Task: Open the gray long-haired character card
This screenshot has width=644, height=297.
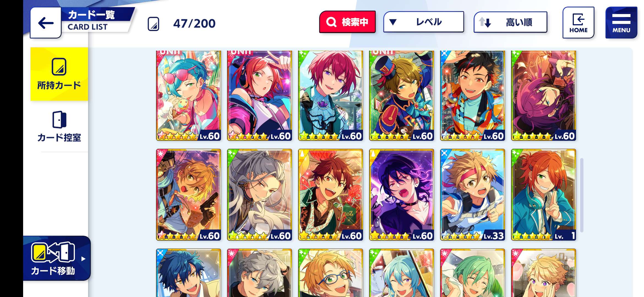Action: 260,195
